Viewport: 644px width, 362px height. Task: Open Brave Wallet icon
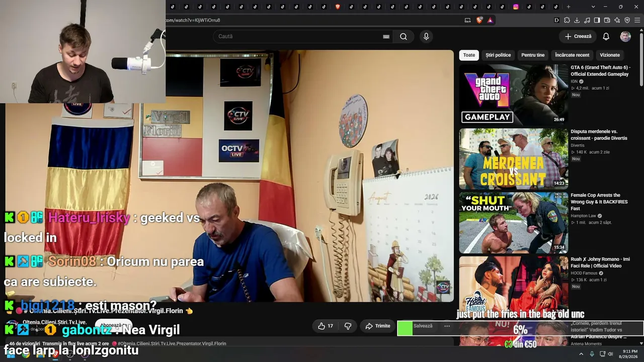click(x=607, y=20)
